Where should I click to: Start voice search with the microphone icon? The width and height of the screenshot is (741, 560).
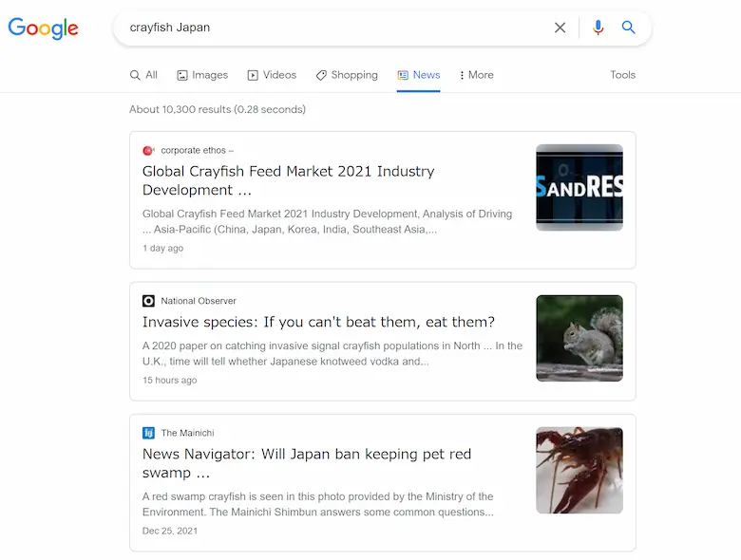coord(598,28)
